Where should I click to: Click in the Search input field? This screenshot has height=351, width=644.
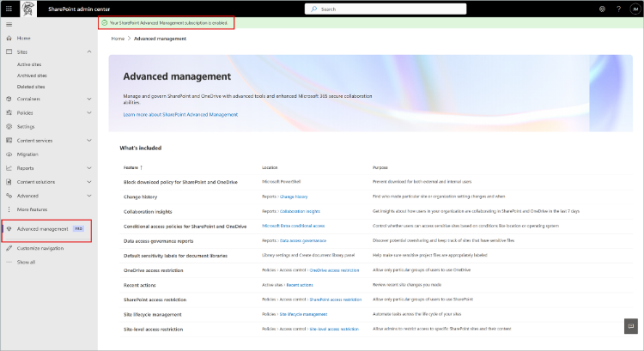pos(386,9)
